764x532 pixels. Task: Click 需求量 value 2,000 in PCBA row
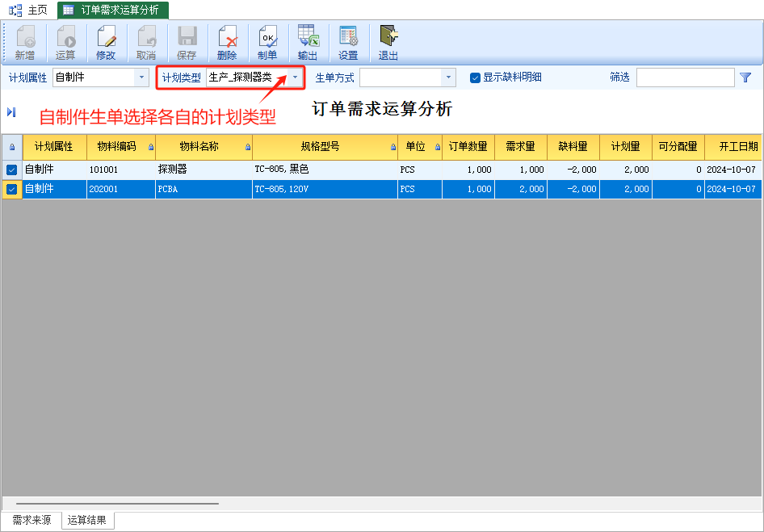pyautogui.click(x=521, y=189)
